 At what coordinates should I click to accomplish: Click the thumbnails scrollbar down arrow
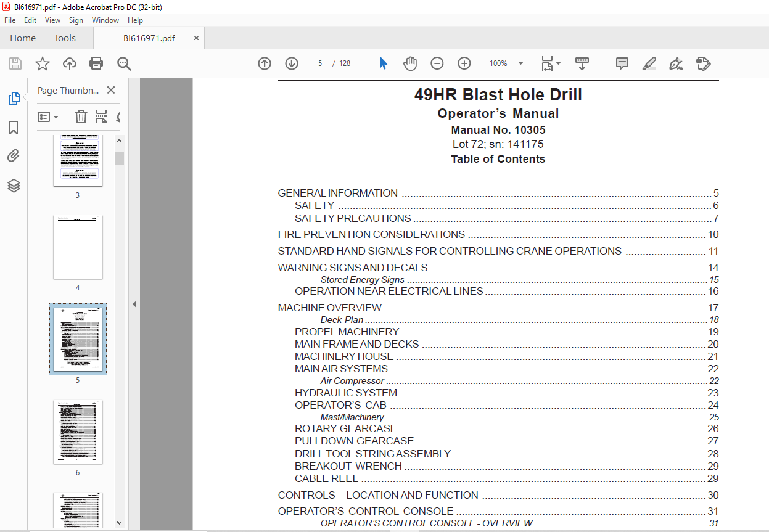pos(119,522)
